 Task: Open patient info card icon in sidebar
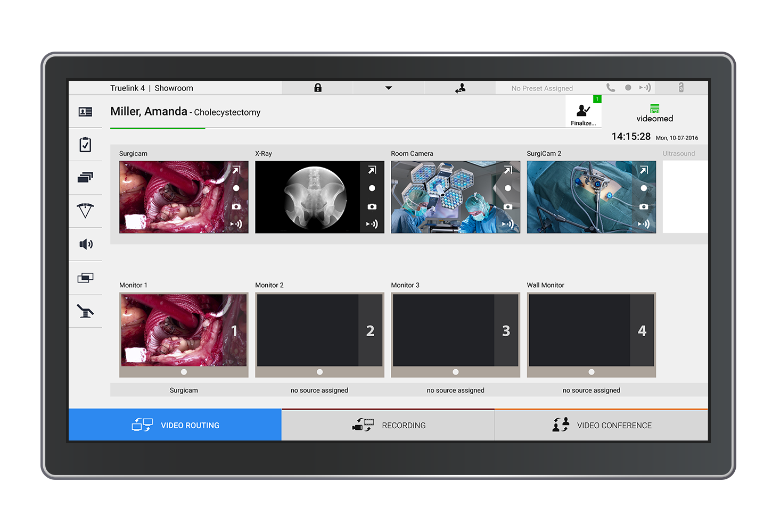[x=85, y=112]
